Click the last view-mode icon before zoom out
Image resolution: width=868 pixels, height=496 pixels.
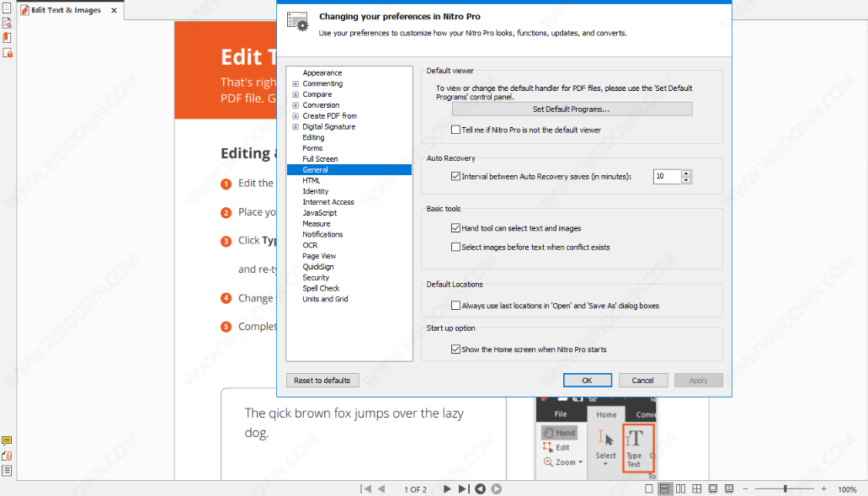pyautogui.click(x=729, y=488)
